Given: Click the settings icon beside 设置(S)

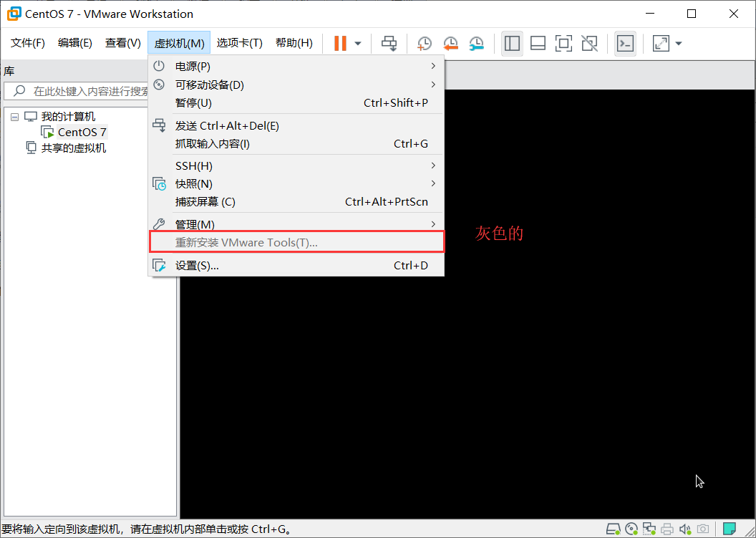Looking at the screenshot, I should tap(159, 265).
